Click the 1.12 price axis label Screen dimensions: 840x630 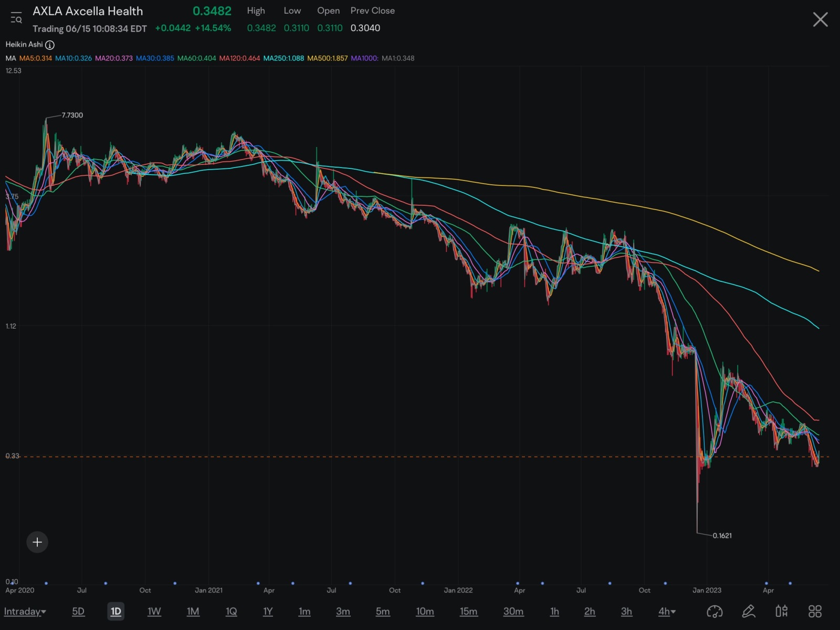pos(10,327)
